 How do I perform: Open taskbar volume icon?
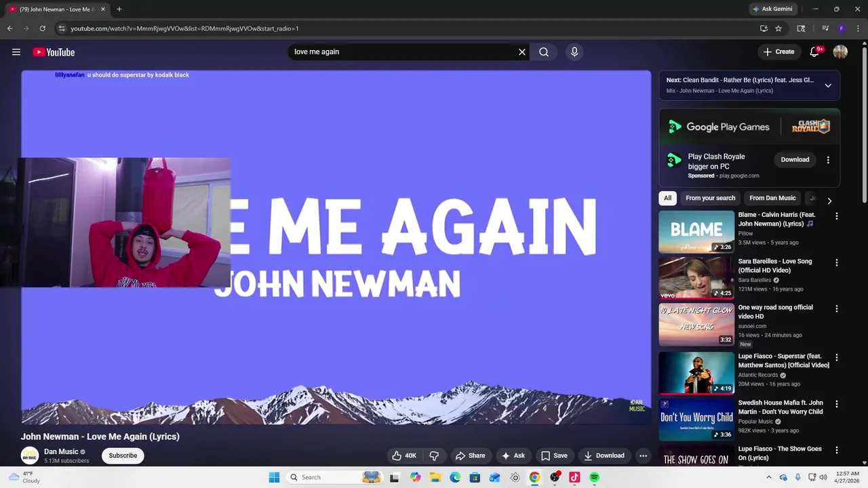(x=823, y=477)
